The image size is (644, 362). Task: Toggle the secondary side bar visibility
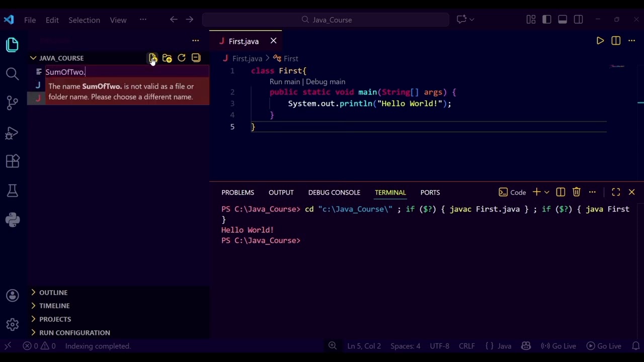point(578,20)
